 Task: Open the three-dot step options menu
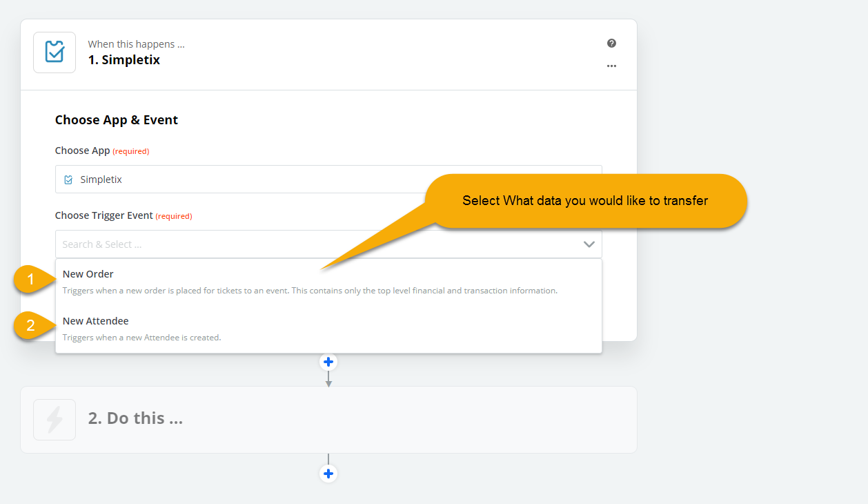tap(611, 66)
